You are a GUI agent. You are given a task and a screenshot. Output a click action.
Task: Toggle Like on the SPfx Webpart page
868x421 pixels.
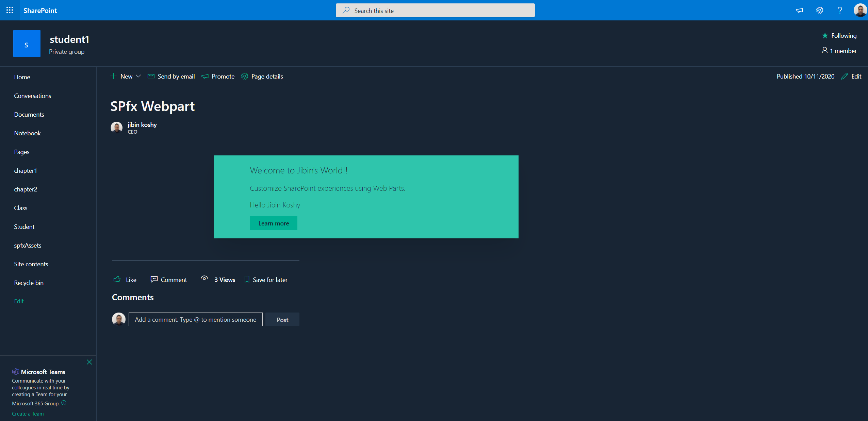point(125,279)
